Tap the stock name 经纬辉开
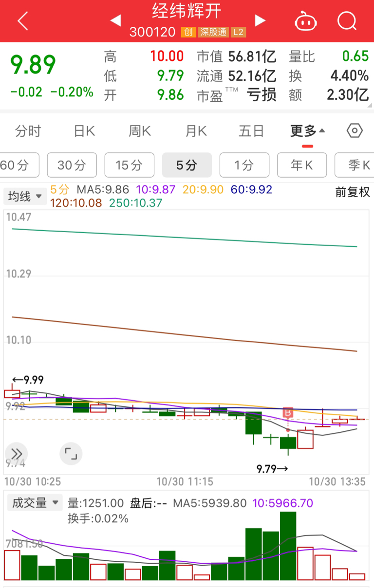This screenshot has height=588, width=374. pyautogui.click(x=187, y=12)
